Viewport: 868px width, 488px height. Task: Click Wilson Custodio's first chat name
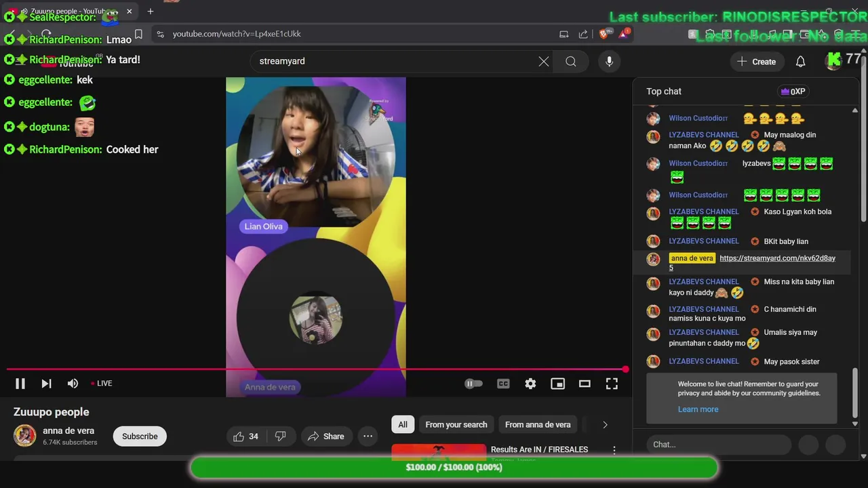tap(698, 119)
